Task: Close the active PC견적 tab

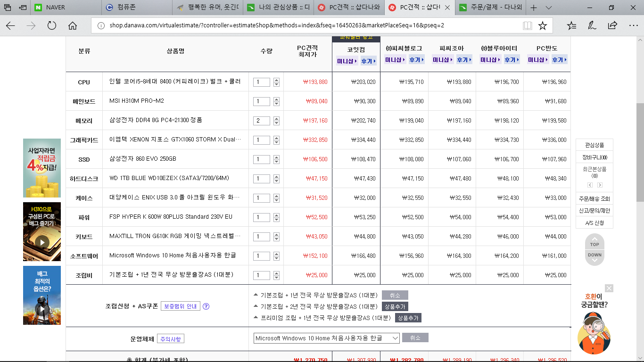Action: tap(447, 8)
